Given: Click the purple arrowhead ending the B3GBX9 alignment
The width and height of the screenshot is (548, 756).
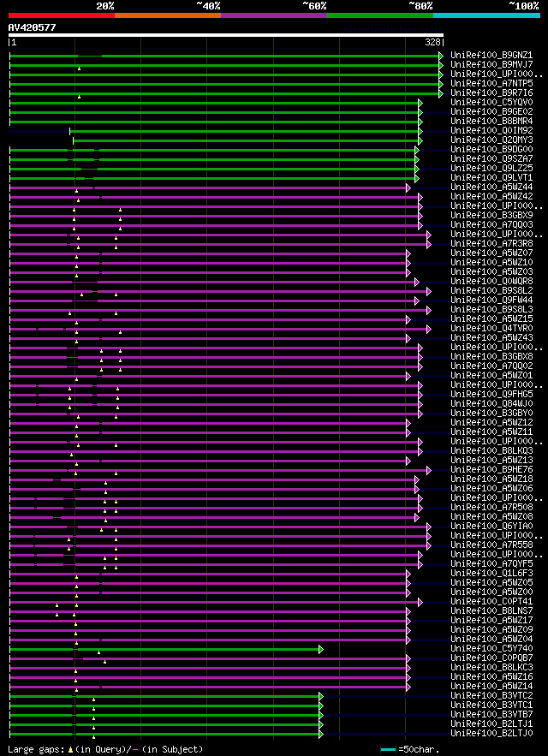Looking at the screenshot, I should click(420, 216).
